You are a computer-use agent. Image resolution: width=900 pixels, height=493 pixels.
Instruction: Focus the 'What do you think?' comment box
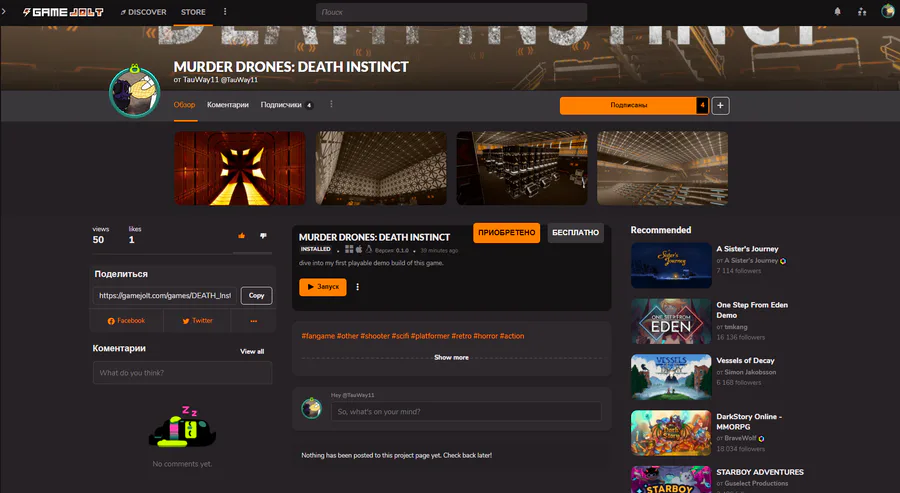(183, 373)
